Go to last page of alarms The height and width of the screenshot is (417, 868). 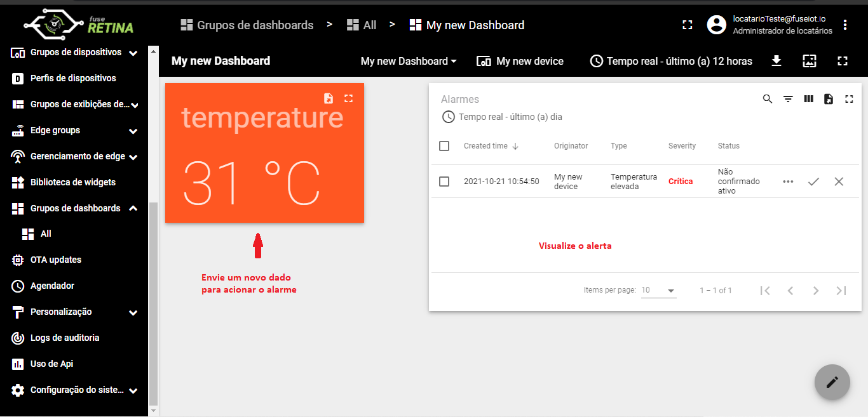click(x=841, y=291)
